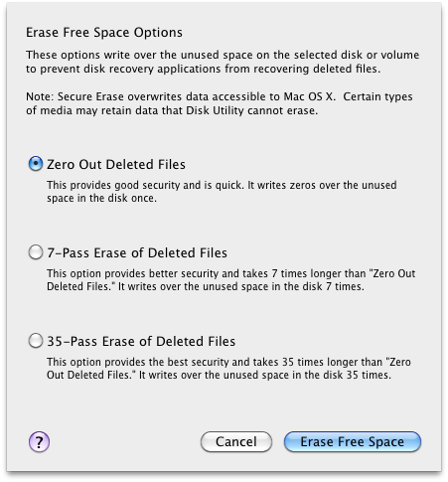The width and height of the screenshot is (448, 482).
Task: Click the Erase Free Space Options heading
Action: click(x=104, y=33)
